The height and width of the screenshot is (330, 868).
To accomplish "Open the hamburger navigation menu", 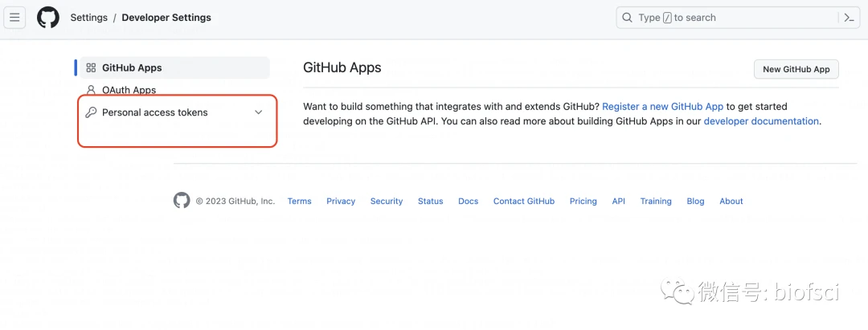I will [14, 18].
